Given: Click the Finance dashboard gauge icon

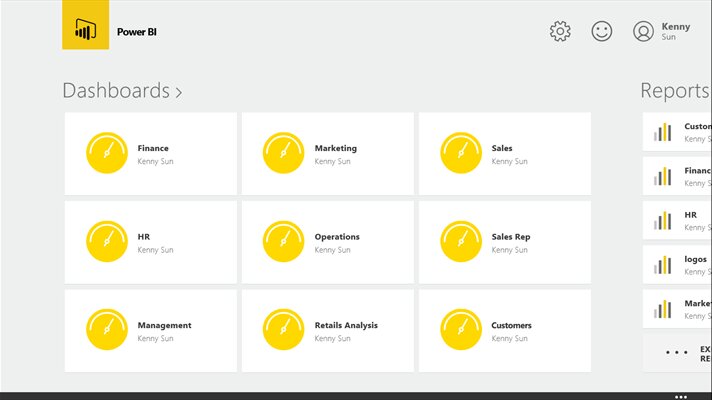Looking at the screenshot, I should (107, 153).
